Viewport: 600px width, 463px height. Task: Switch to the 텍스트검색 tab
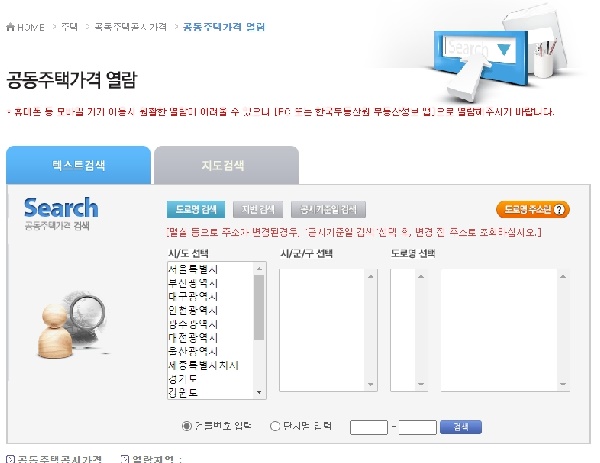78,165
